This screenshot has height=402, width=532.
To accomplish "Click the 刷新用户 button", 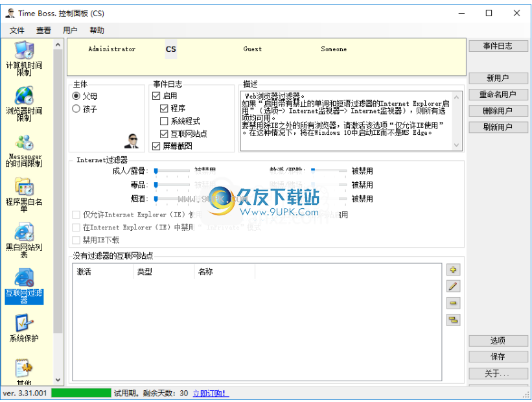I will [498, 127].
